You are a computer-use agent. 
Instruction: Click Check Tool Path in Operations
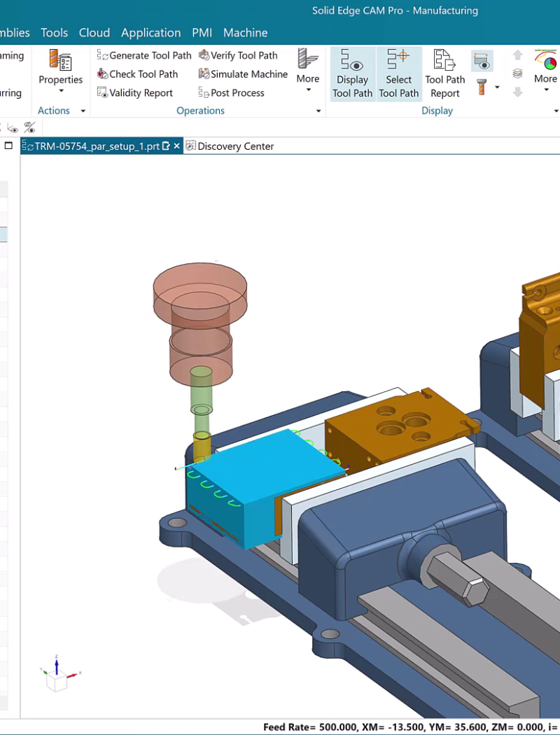(x=138, y=74)
